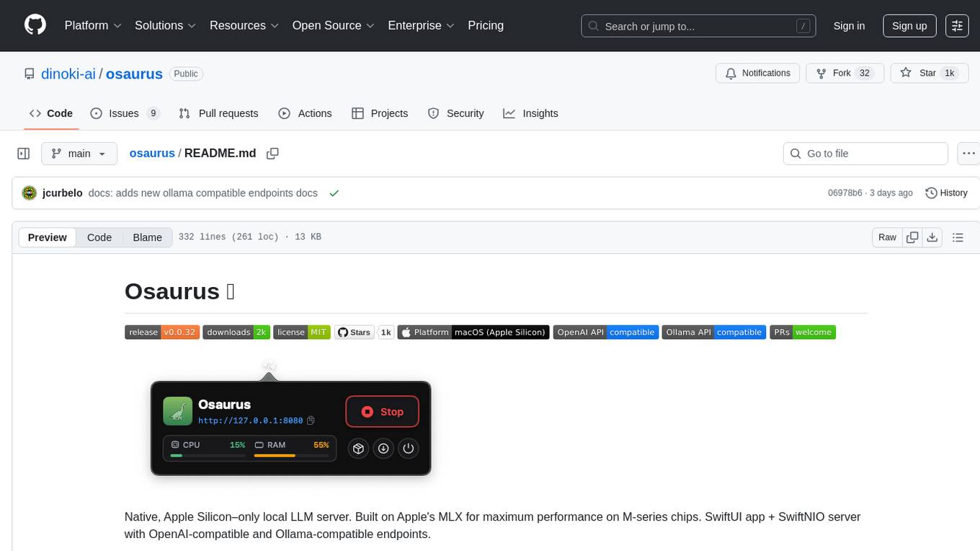Image resolution: width=980 pixels, height=551 pixels.
Task: Fork the osaurus repository
Action: pyautogui.click(x=845, y=74)
